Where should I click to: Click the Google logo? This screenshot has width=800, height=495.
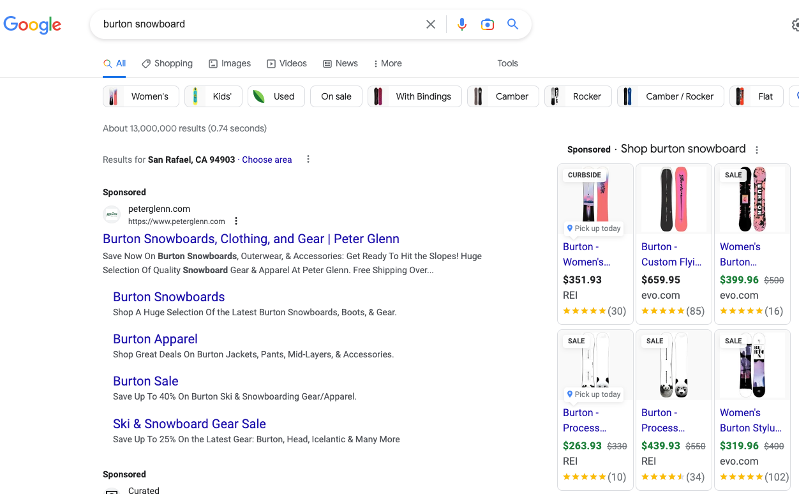[x=32, y=24]
